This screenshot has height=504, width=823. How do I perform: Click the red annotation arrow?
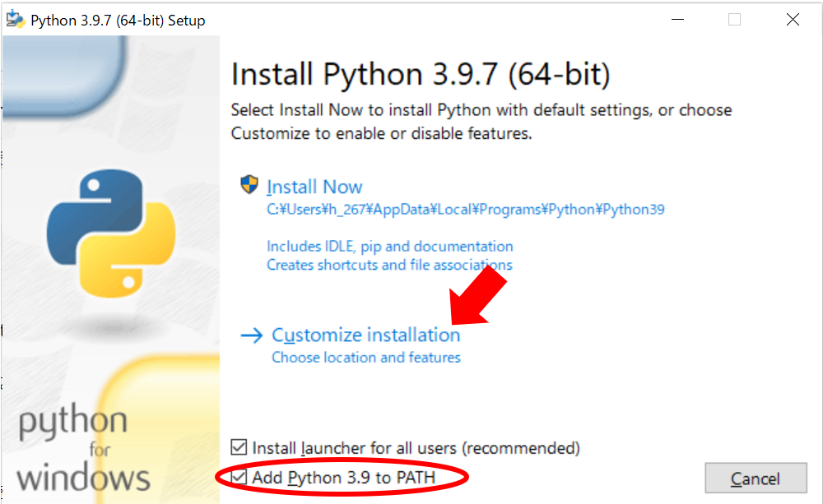[x=480, y=294]
